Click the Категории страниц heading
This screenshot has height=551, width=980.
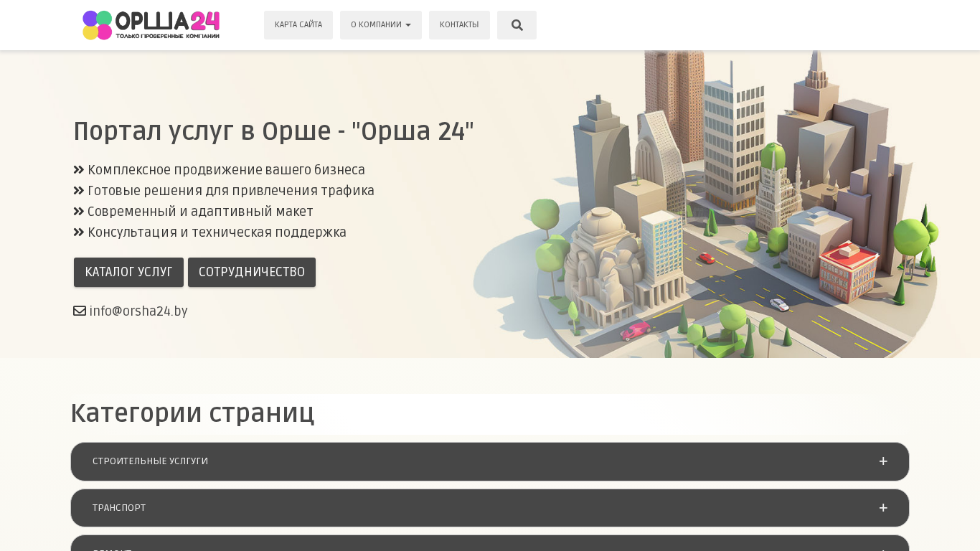coord(192,413)
